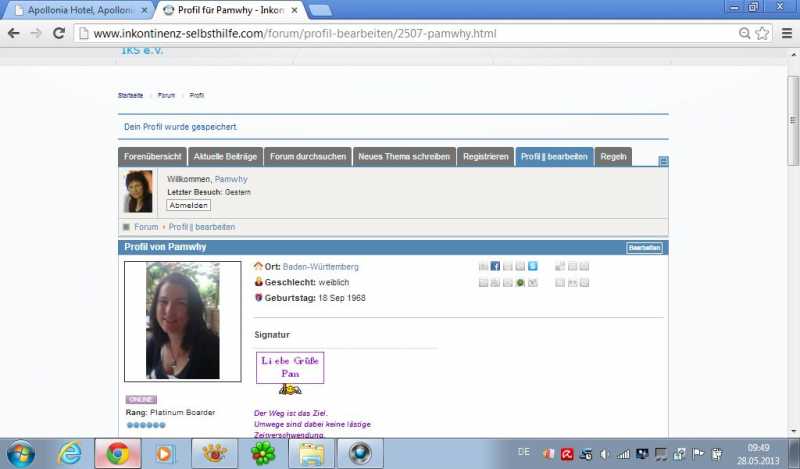Click the blue Skype profile icon
Screen dimensions: 800x469
[x=533, y=267]
